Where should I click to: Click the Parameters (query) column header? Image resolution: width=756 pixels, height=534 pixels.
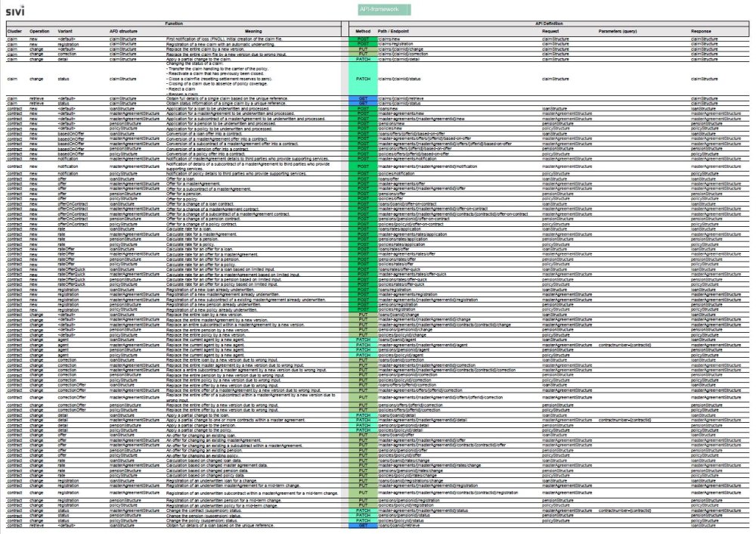coord(618,31)
